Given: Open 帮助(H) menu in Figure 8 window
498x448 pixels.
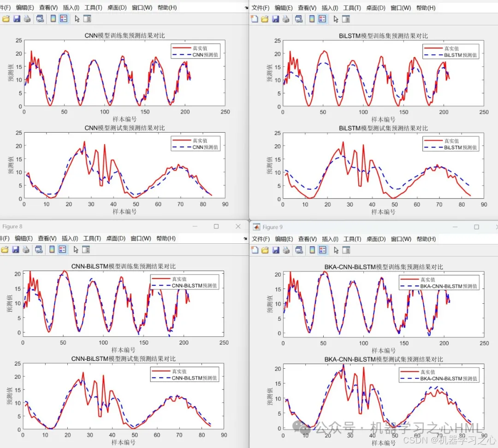Looking at the screenshot, I should (x=166, y=238).
